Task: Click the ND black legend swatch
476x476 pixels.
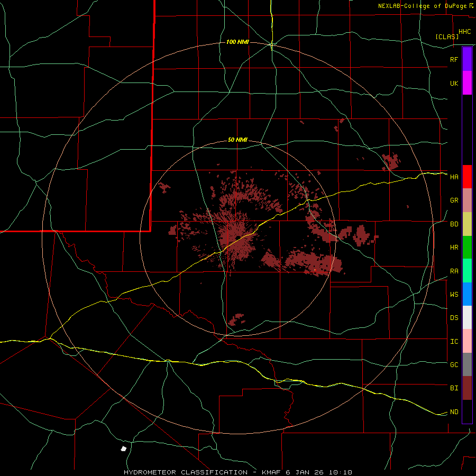Action: click(467, 411)
